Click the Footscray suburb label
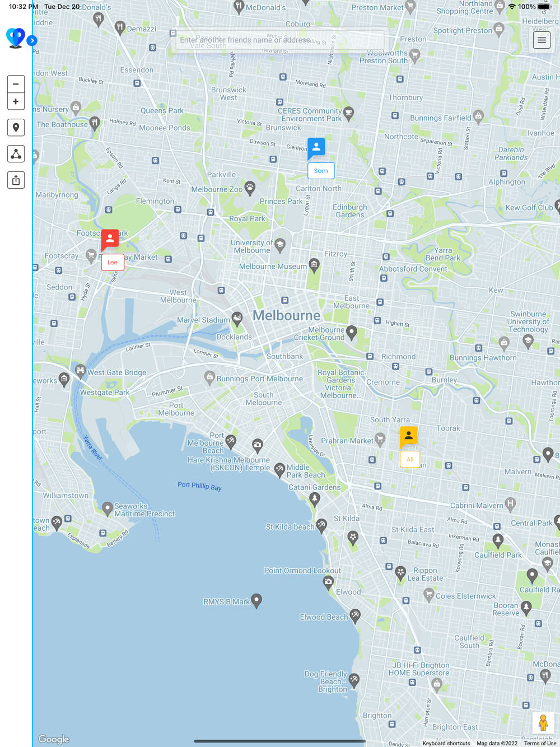560x747 pixels. (62, 256)
